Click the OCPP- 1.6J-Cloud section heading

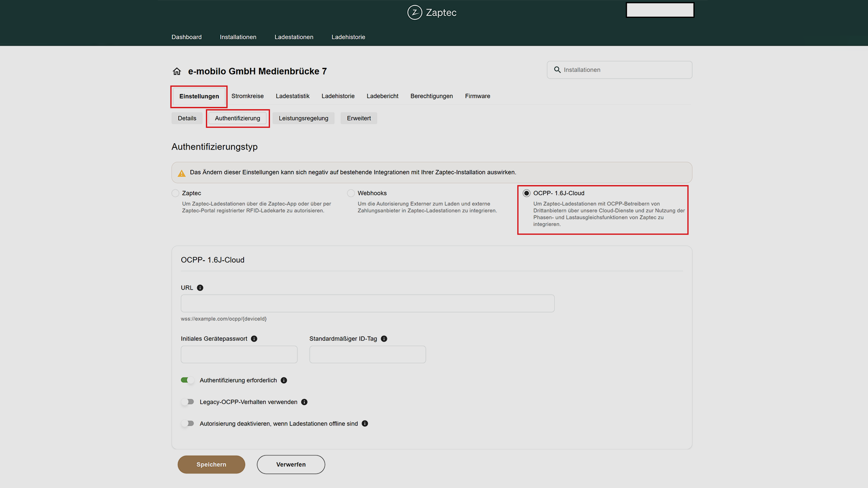point(212,260)
